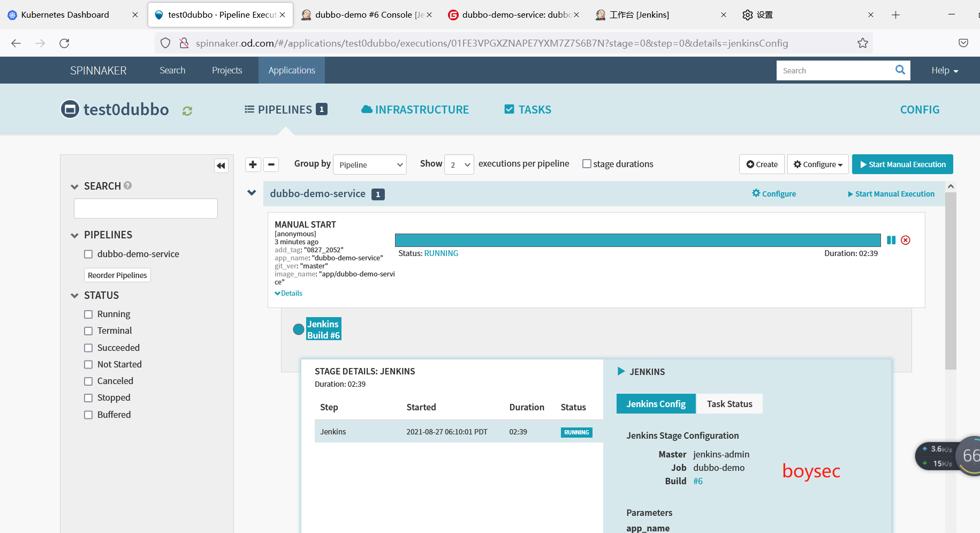Open Jenkins build #6 link
980x533 pixels.
pos(698,481)
